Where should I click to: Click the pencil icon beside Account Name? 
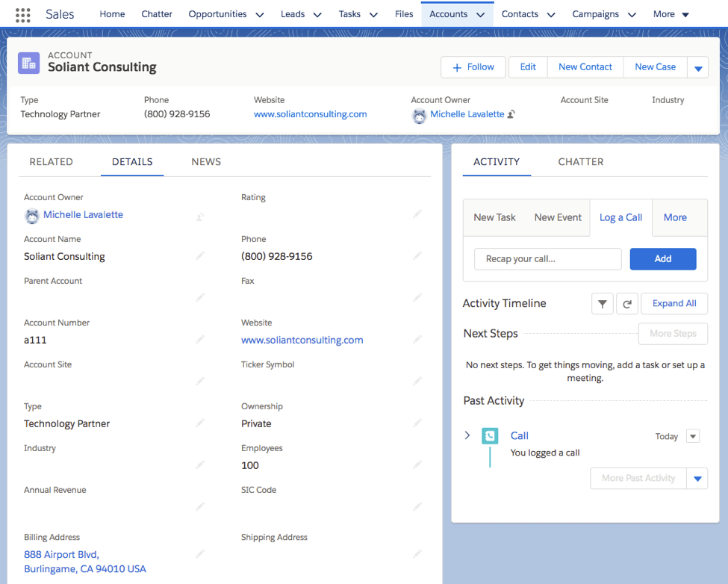pyautogui.click(x=199, y=255)
